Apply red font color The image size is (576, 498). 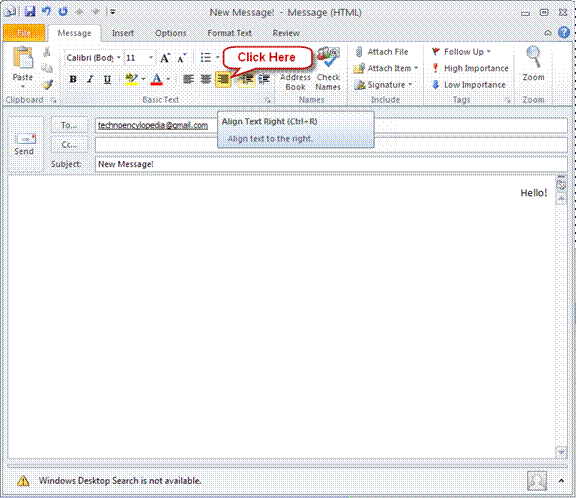click(x=156, y=79)
